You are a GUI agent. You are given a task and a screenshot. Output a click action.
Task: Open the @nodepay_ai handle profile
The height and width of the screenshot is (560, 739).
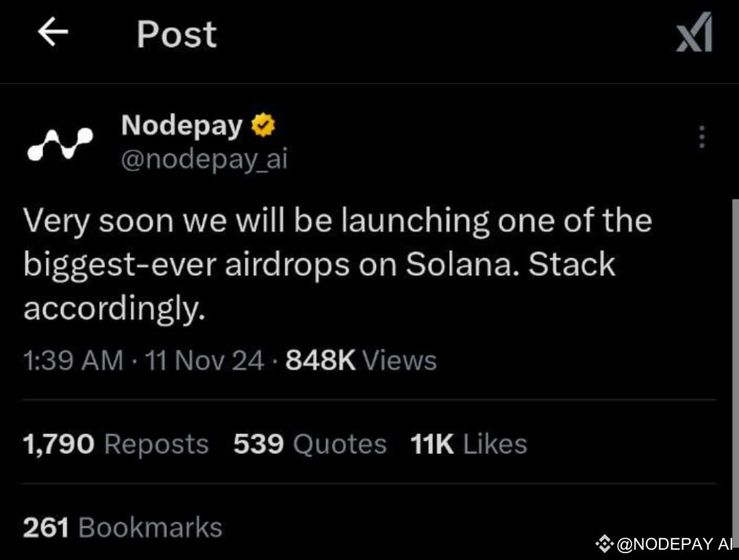click(204, 160)
